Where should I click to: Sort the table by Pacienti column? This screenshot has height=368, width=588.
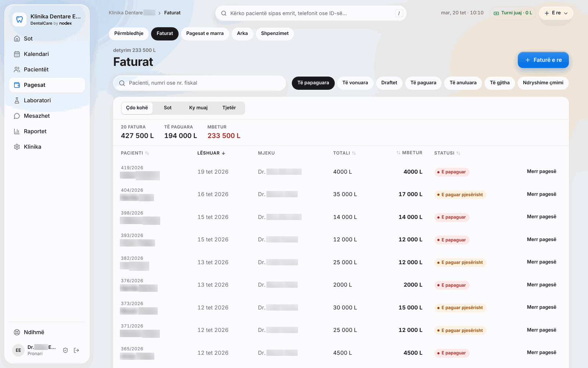click(135, 153)
